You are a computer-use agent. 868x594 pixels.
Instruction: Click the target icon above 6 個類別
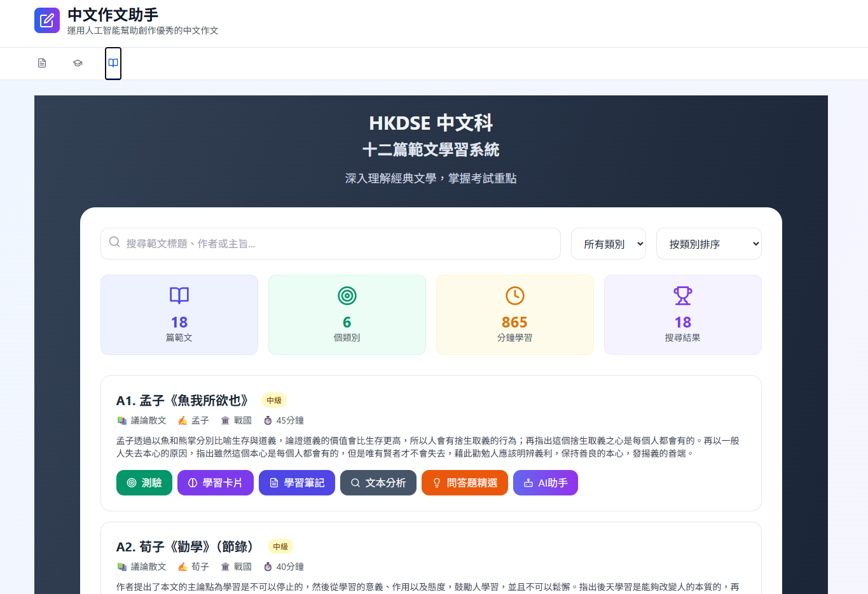(347, 296)
